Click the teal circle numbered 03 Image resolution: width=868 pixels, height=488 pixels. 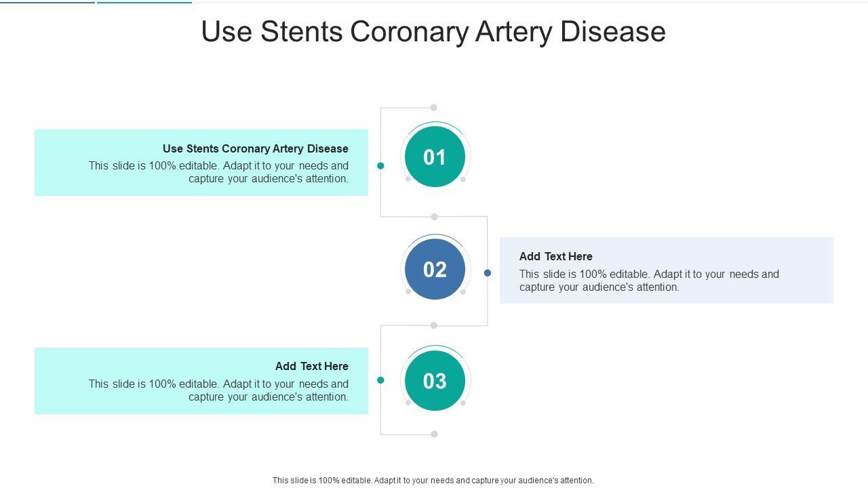435,381
